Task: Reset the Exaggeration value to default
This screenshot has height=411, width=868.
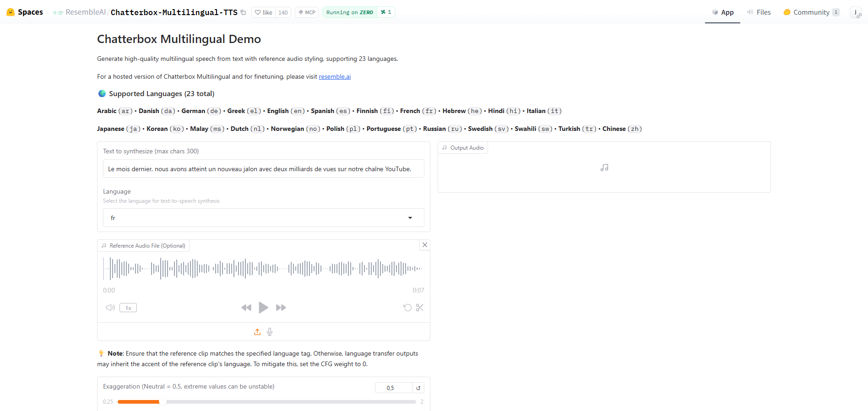Action: 418,388
